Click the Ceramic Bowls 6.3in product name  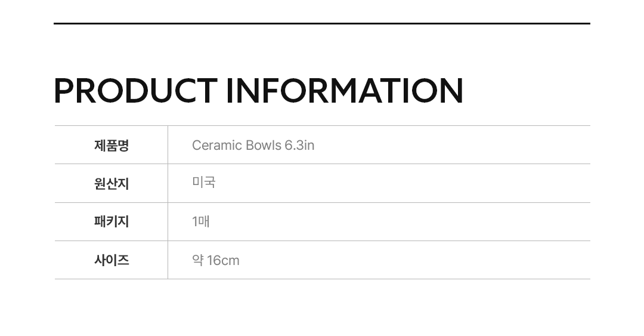(253, 145)
